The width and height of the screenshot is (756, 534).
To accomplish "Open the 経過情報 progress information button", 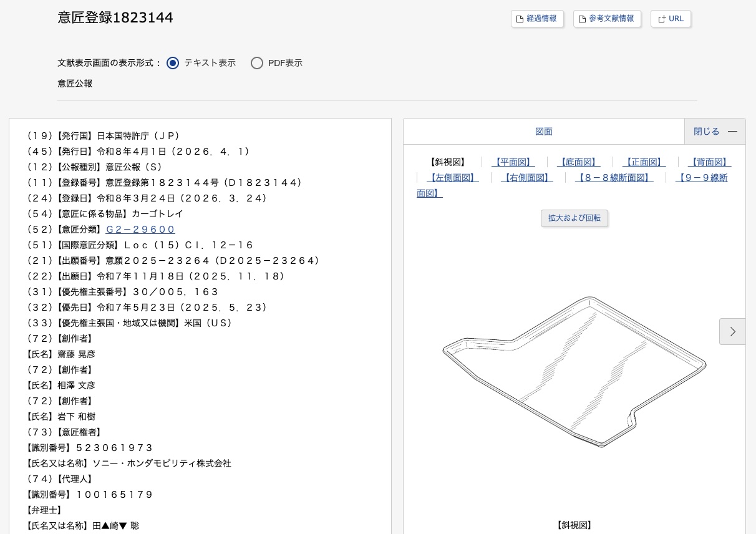I will click(537, 19).
